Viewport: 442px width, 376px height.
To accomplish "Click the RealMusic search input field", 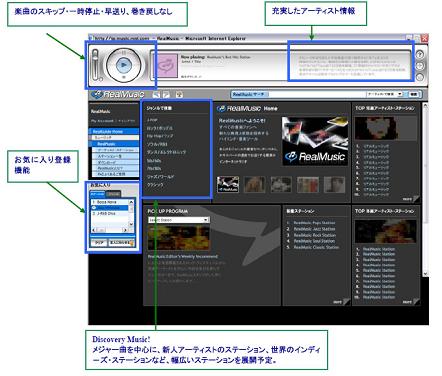I will 298,94.
